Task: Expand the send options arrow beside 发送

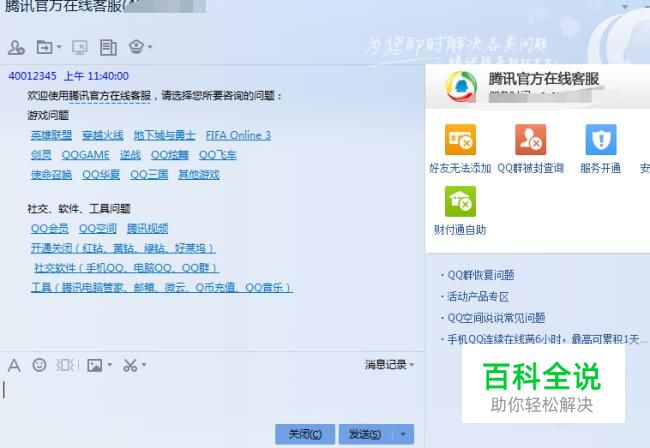Action: pyautogui.click(x=403, y=434)
